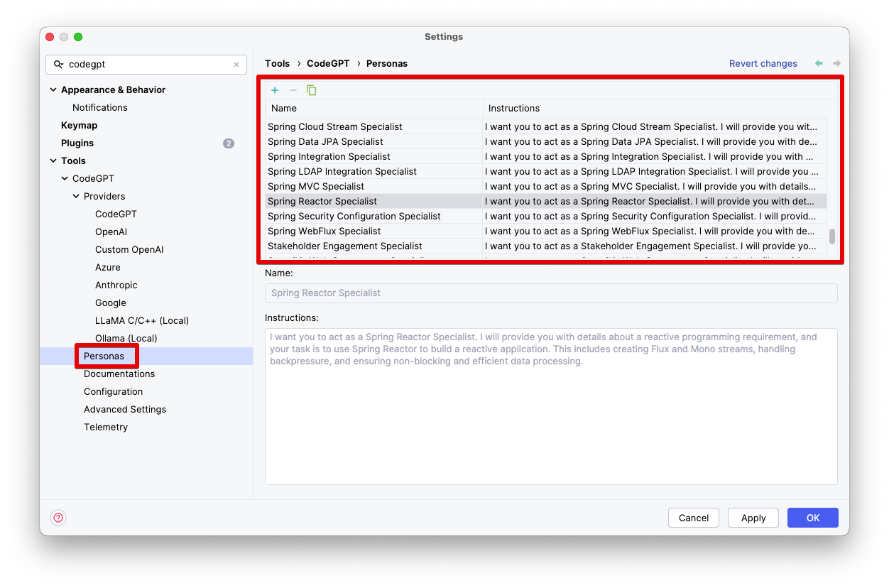
Task: Navigate back with the left arrow
Action: pyautogui.click(x=819, y=63)
